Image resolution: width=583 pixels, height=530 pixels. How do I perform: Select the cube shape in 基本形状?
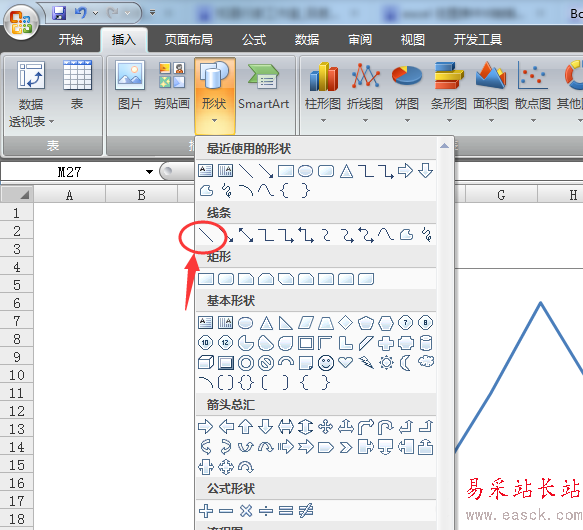click(x=206, y=363)
